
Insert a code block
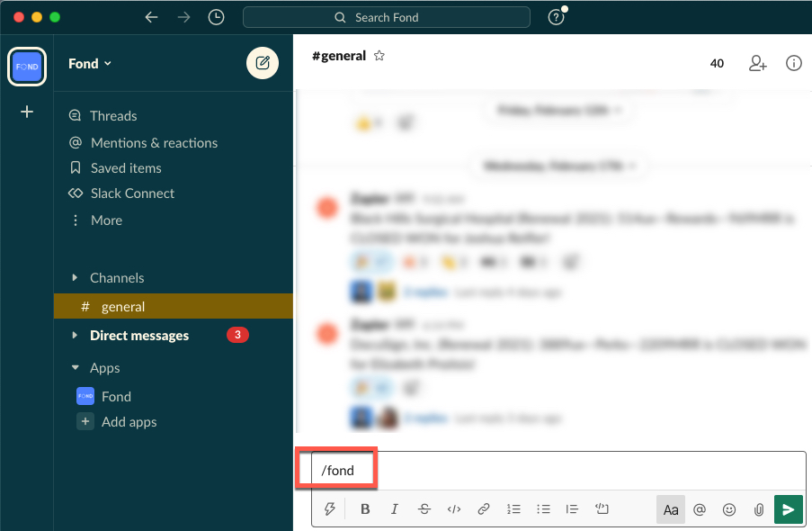602,508
